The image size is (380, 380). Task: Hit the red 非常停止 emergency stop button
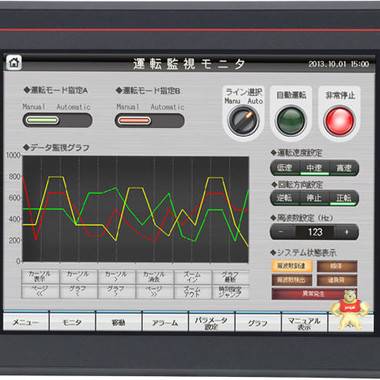pos(339,120)
